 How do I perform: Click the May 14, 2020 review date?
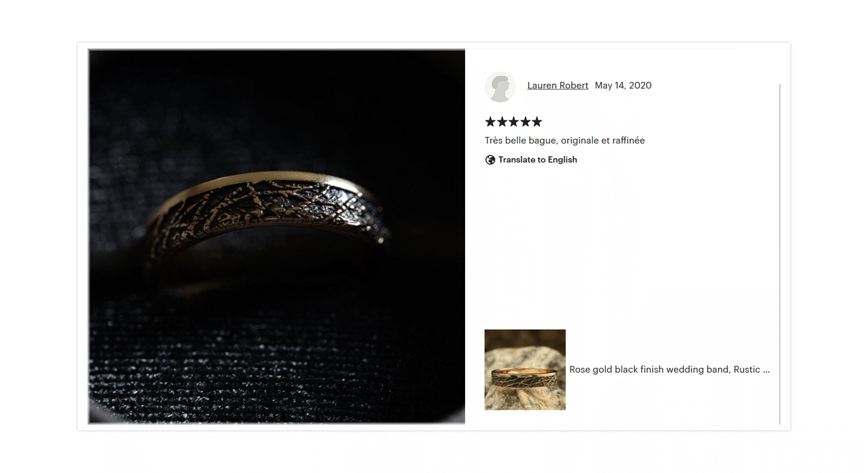coord(623,85)
